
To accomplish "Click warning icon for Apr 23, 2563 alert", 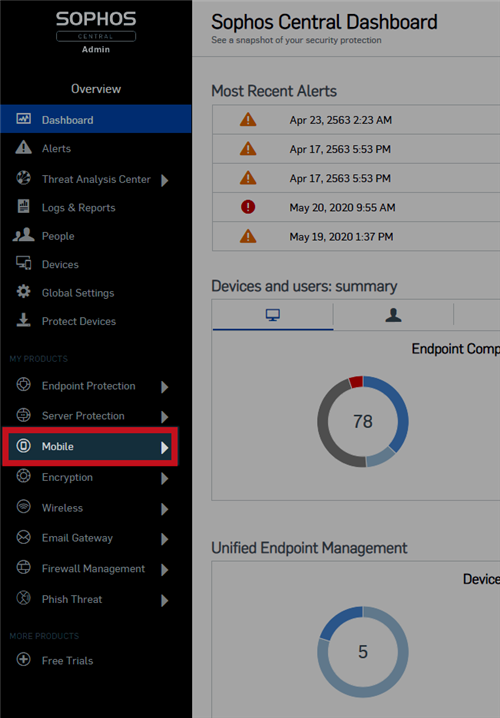I will (x=248, y=120).
